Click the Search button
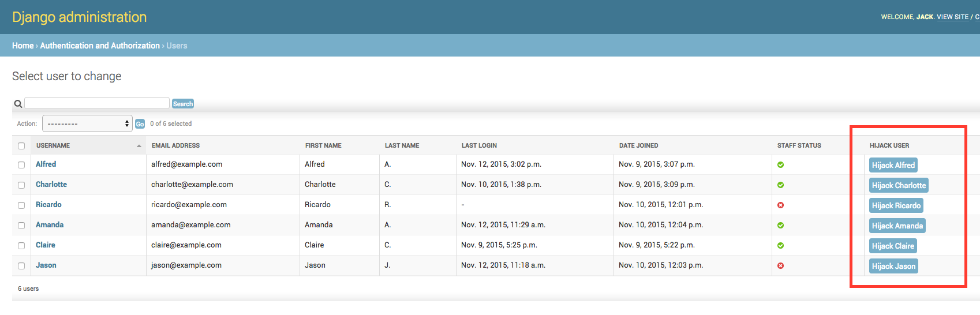The height and width of the screenshot is (315, 980). point(183,104)
